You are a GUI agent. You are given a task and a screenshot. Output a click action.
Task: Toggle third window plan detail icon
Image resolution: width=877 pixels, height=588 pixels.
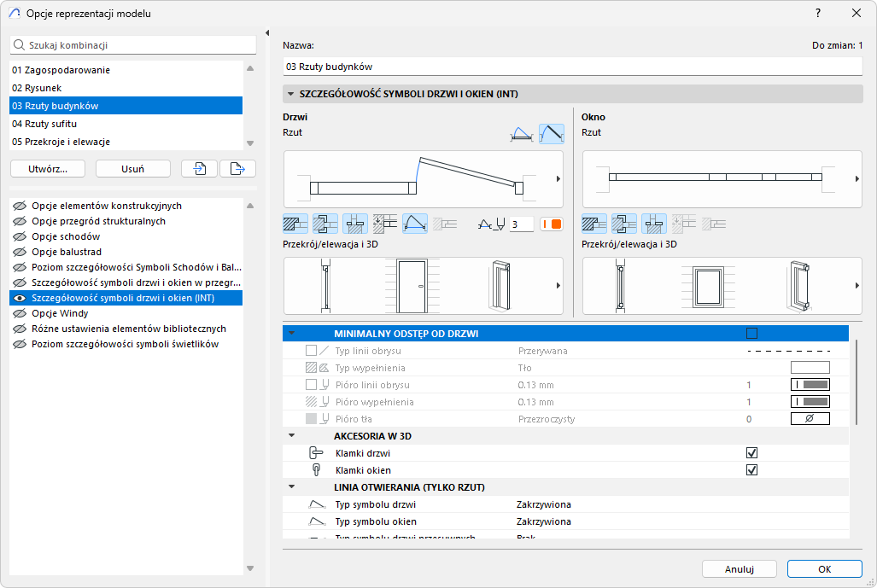654,224
